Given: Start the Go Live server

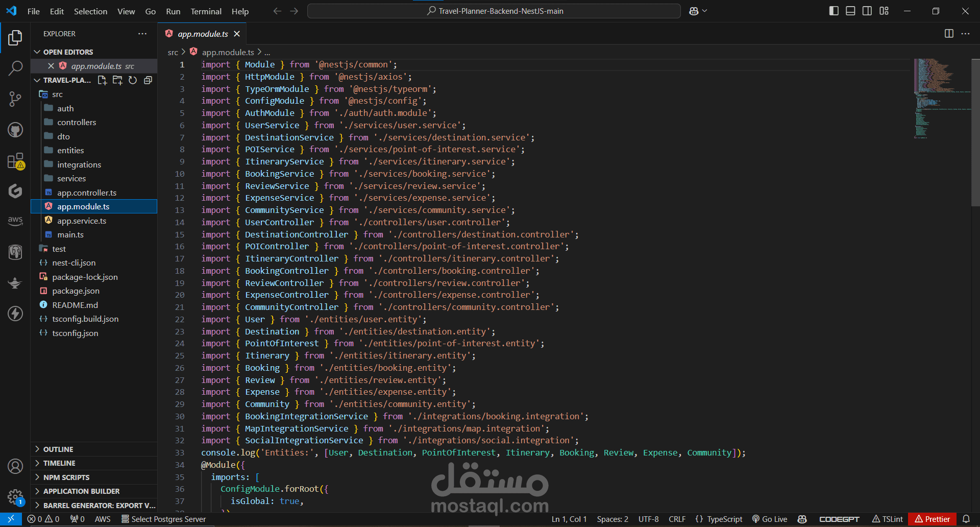Looking at the screenshot, I should (770, 519).
